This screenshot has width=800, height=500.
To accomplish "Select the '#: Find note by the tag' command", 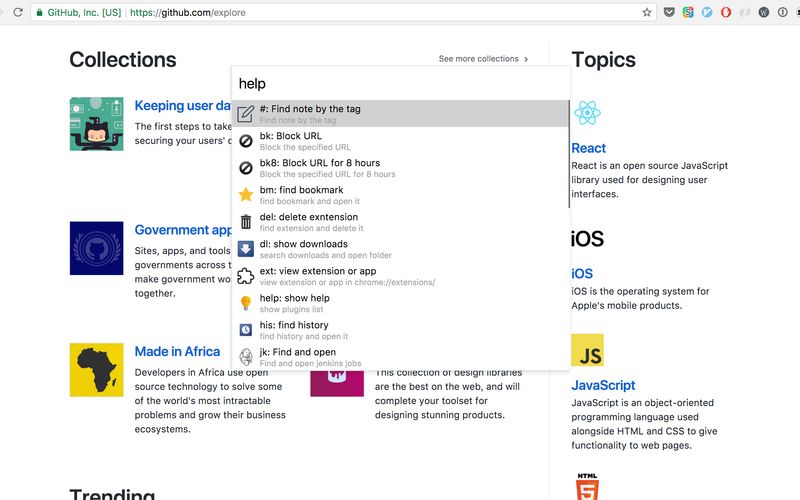I will [401, 114].
